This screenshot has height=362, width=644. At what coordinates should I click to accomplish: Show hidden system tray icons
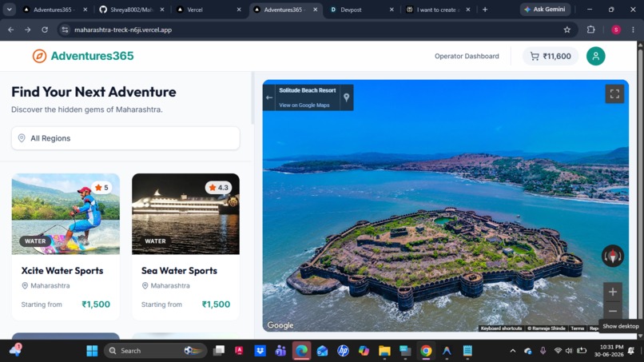tap(513, 351)
